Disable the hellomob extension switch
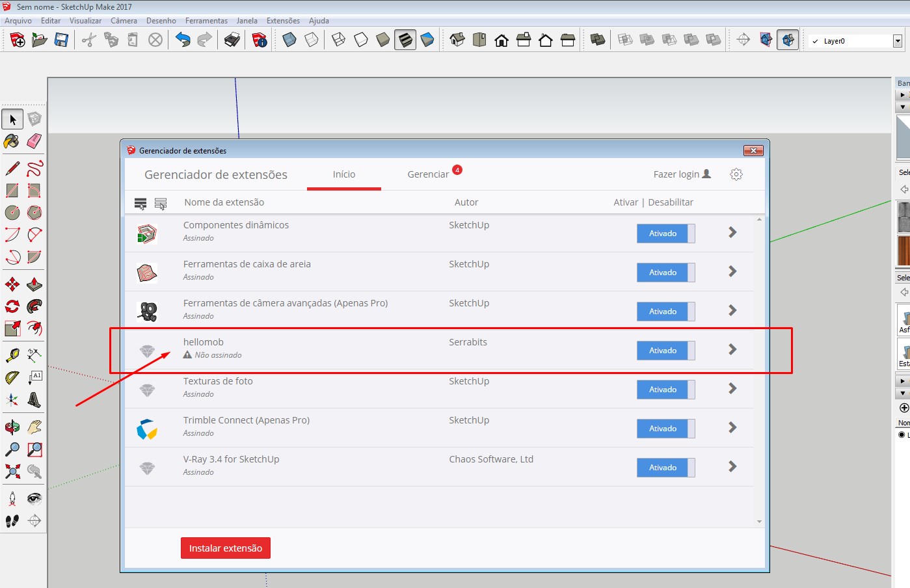Image resolution: width=910 pixels, height=588 pixels. [666, 351]
